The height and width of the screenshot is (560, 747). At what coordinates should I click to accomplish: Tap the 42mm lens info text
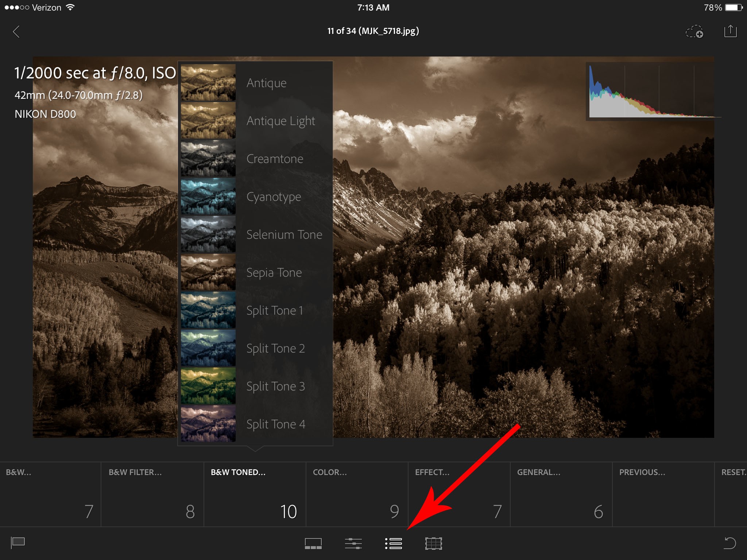coord(78,96)
